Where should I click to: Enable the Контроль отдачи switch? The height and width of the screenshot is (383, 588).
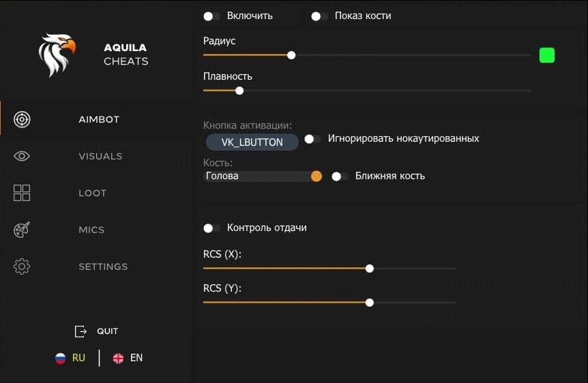coord(211,228)
